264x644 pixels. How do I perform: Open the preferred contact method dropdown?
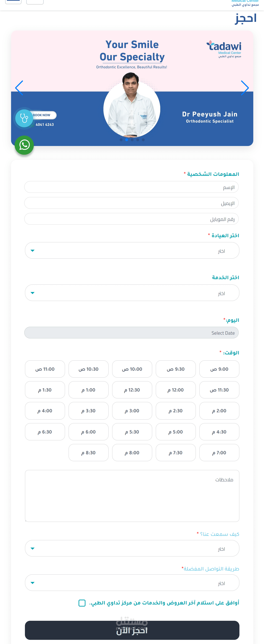(132, 582)
